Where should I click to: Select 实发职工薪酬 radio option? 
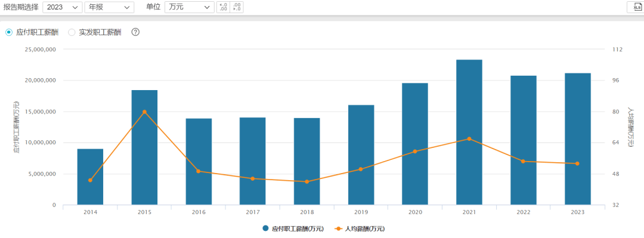[x=72, y=32]
